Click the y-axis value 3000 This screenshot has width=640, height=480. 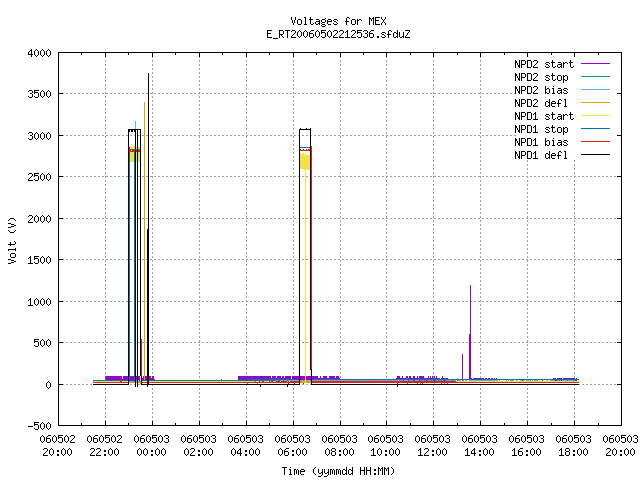tap(40, 136)
